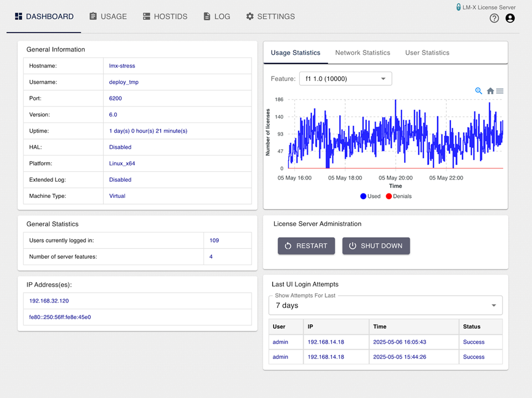Click Success status in the 15:44:26 row
Image resolution: width=532 pixels, height=398 pixels.
pos(474,357)
